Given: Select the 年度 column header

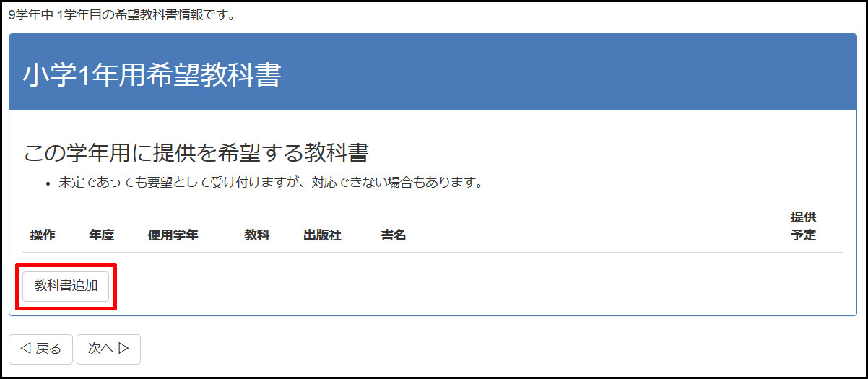Looking at the screenshot, I should point(102,235).
